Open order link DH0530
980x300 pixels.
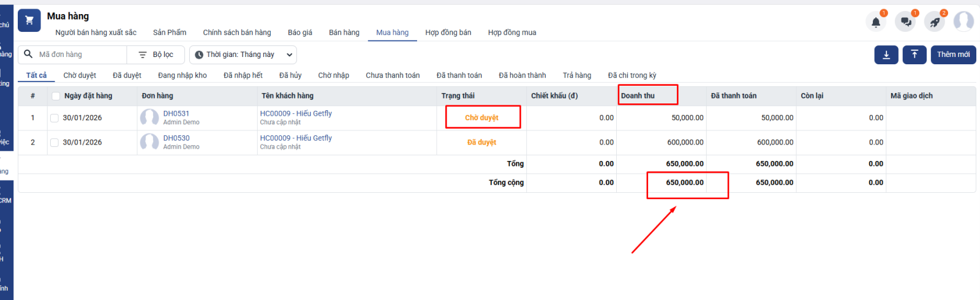tap(176, 138)
